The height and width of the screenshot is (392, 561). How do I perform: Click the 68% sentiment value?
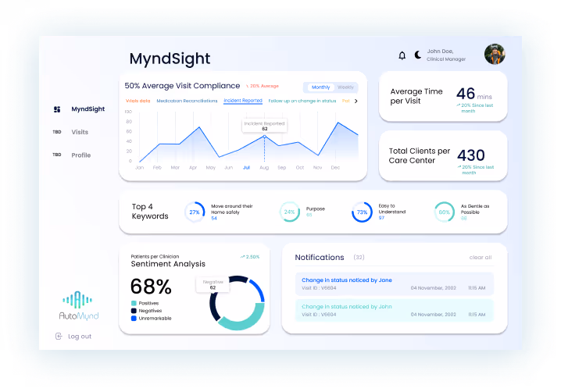[151, 287]
